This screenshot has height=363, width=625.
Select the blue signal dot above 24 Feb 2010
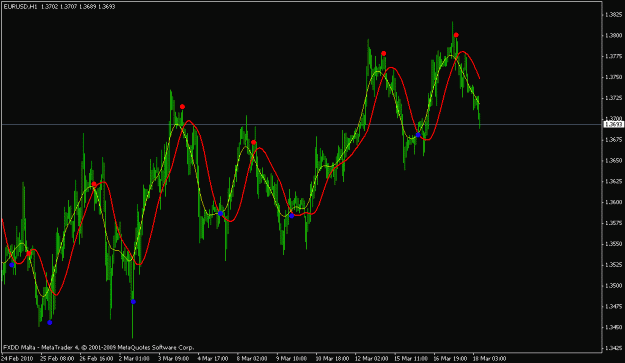[x=12, y=265]
